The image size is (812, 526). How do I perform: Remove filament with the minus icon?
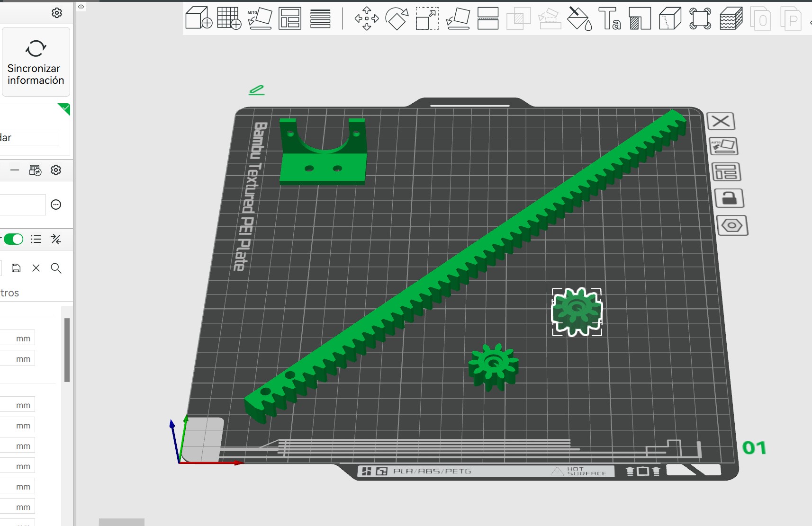pyautogui.click(x=15, y=170)
